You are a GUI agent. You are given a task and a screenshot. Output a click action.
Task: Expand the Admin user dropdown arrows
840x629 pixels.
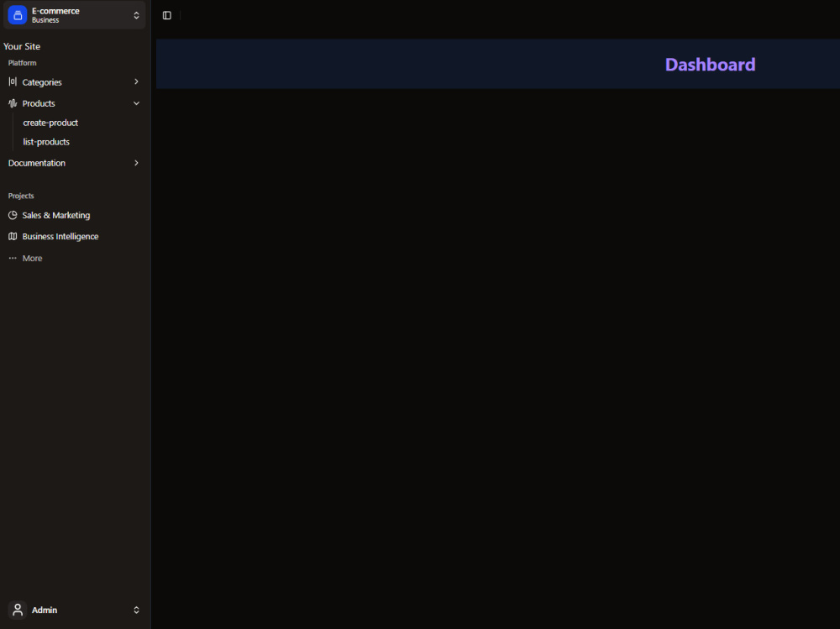point(137,611)
